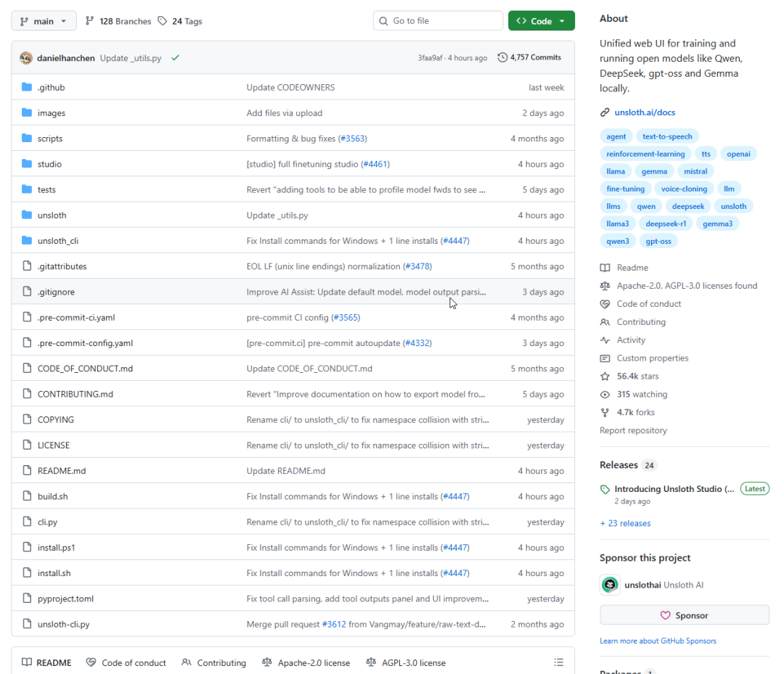Click the eye icon next to 315 watching
The image size is (784, 674).
(x=605, y=394)
